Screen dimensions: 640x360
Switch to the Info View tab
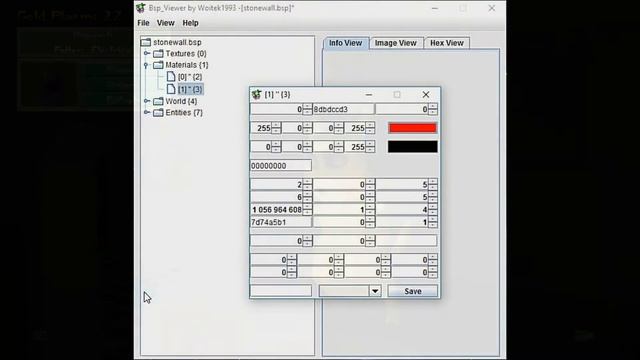(x=346, y=43)
